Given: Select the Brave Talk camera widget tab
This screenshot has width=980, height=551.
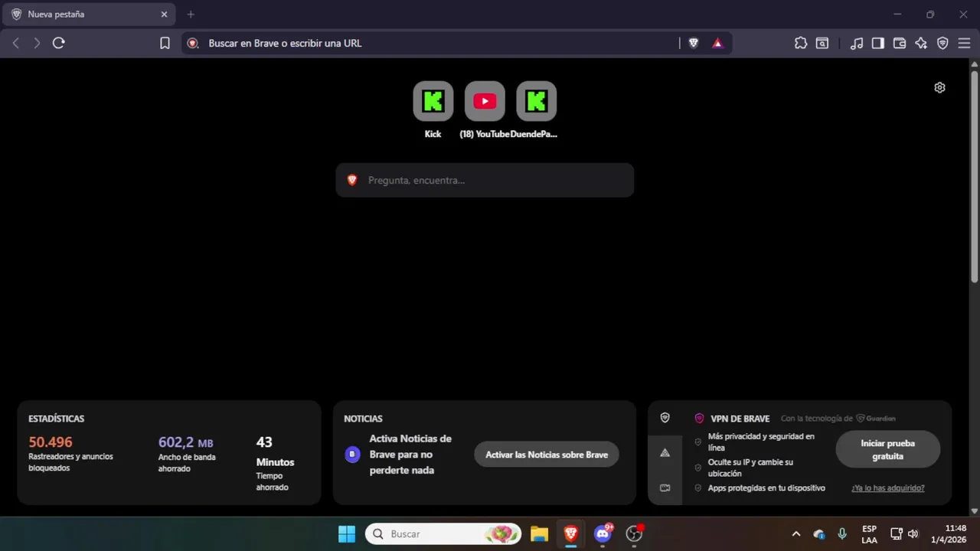Looking at the screenshot, I should (x=665, y=488).
